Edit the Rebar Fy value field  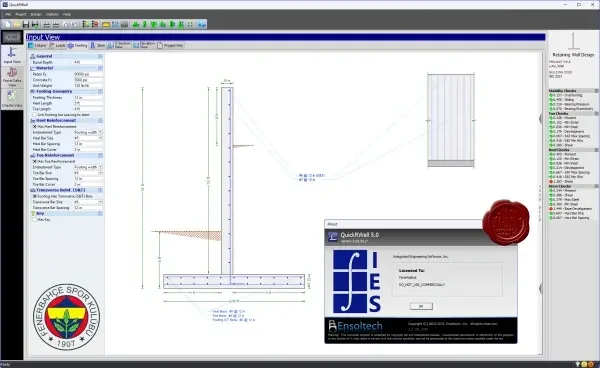pos(88,74)
